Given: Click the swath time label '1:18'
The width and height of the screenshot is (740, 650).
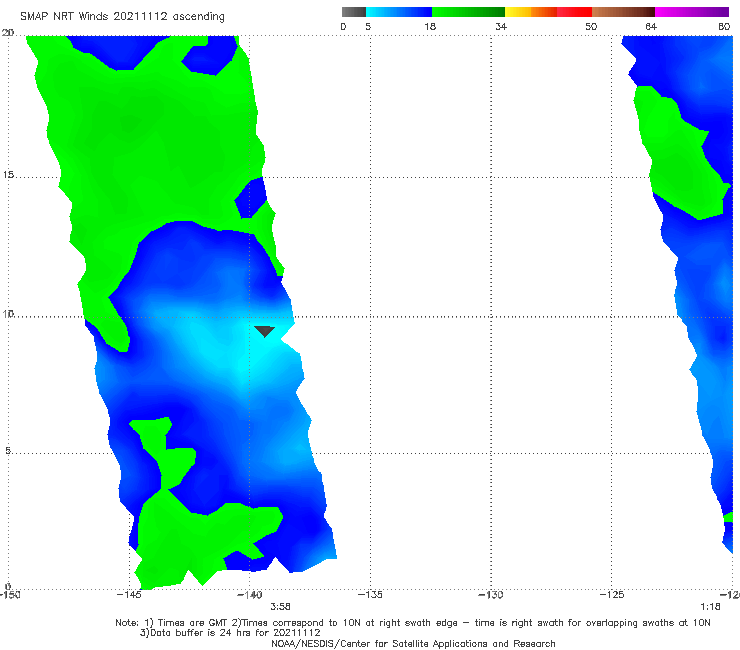Looking at the screenshot, I should pyautogui.click(x=710, y=606).
